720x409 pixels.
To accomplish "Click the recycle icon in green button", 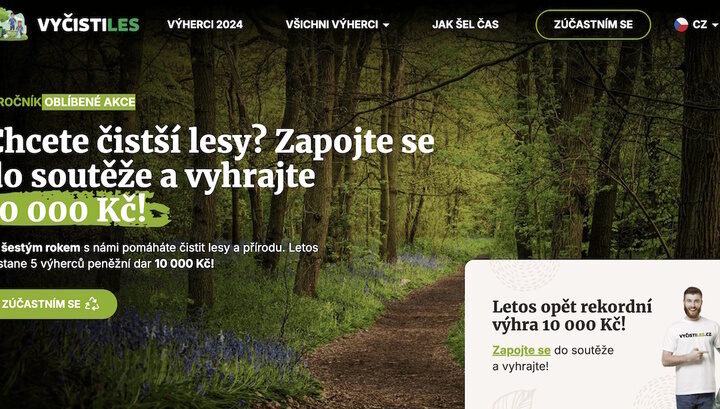I will tap(92, 303).
